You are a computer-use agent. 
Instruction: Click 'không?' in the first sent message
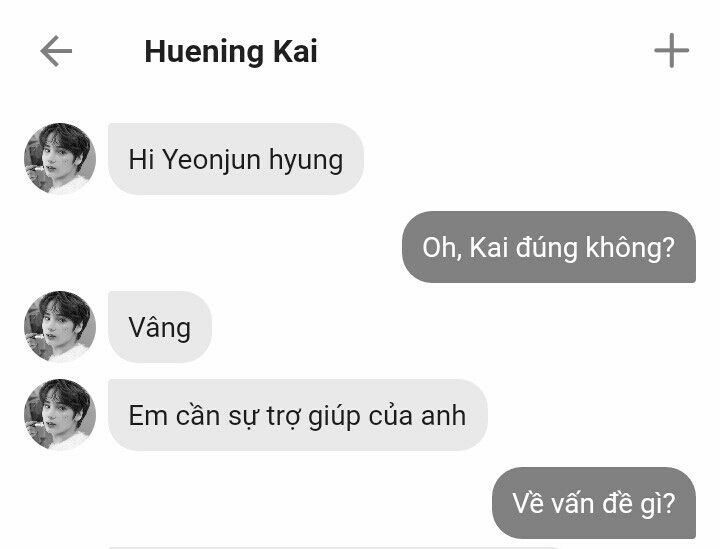click(630, 248)
